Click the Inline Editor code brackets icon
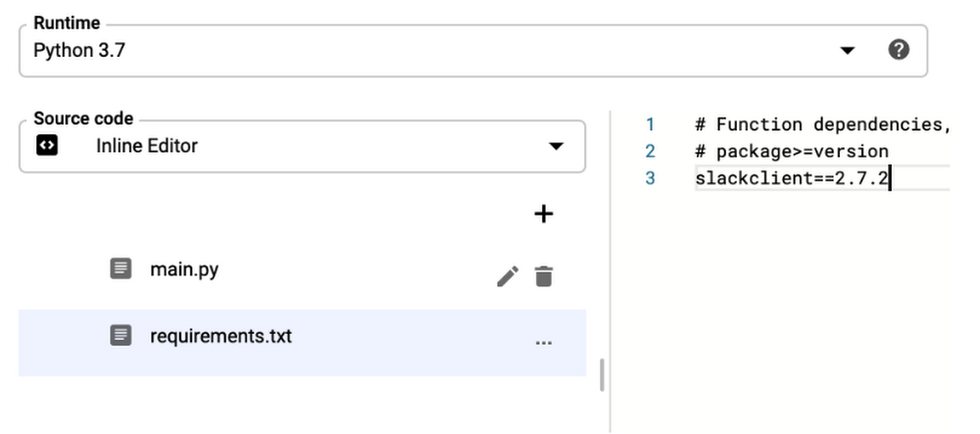The image size is (980, 434). tap(47, 146)
